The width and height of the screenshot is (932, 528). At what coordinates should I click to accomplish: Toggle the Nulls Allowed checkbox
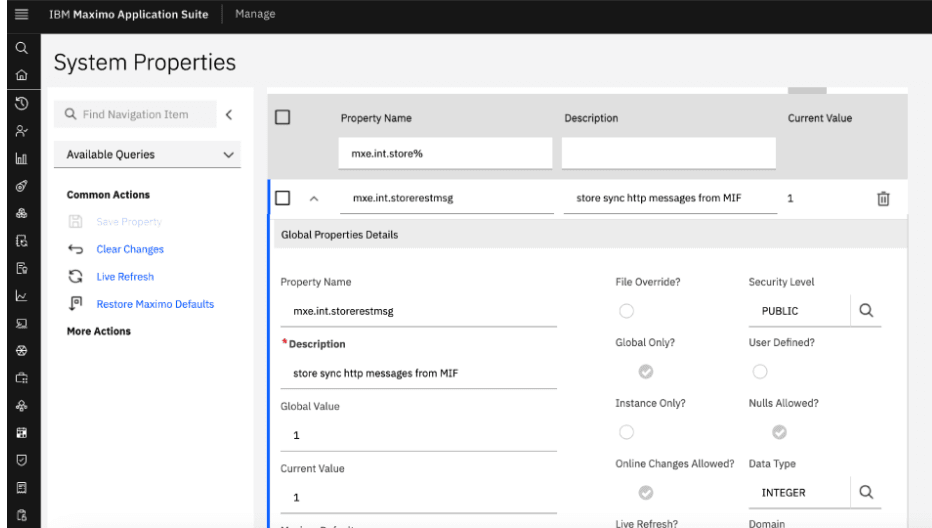(x=779, y=432)
